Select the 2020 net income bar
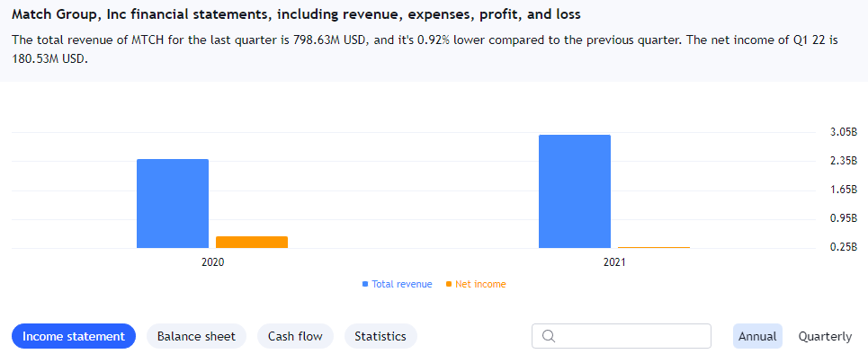This screenshot has width=868, height=354. (x=252, y=243)
